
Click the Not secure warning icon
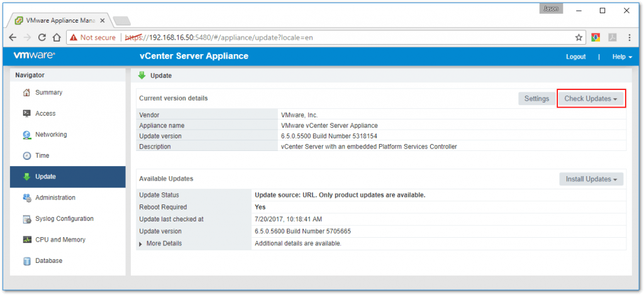(74, 37)
